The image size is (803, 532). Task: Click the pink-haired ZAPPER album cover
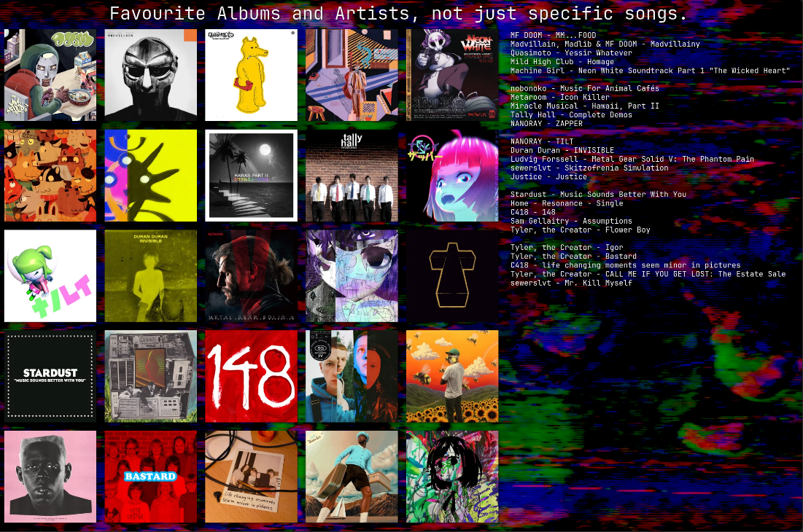(452, 176)
